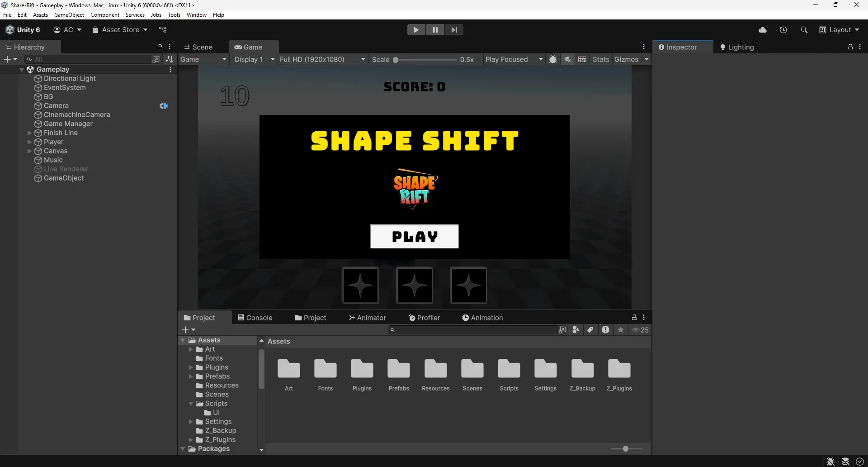Click the hidden packages count icon
This screenshot has height=467, width=868.
tap(640, 330)
